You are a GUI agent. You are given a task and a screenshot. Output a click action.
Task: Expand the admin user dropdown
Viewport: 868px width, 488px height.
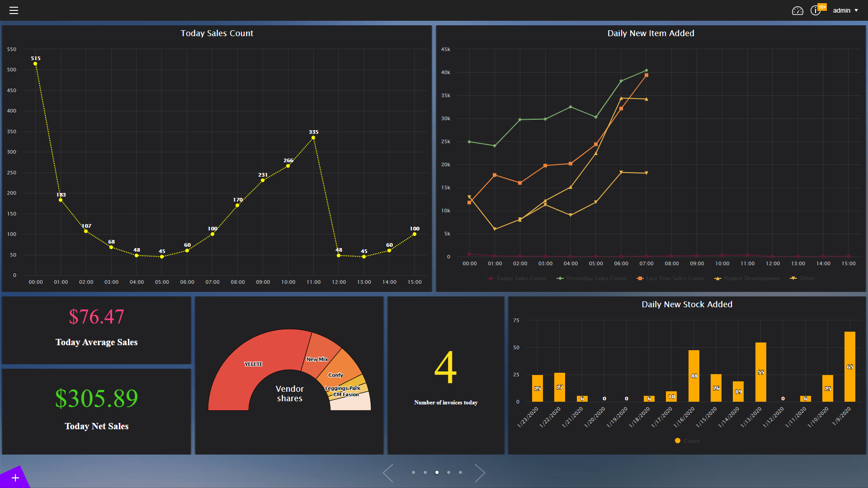click(845, 10)
